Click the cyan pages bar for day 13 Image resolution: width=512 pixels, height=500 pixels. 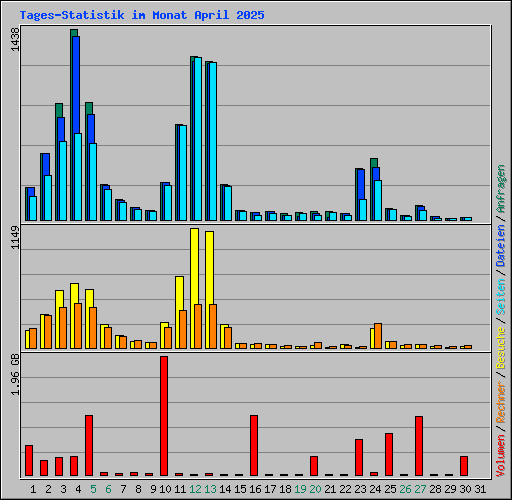tap(213, 141)
